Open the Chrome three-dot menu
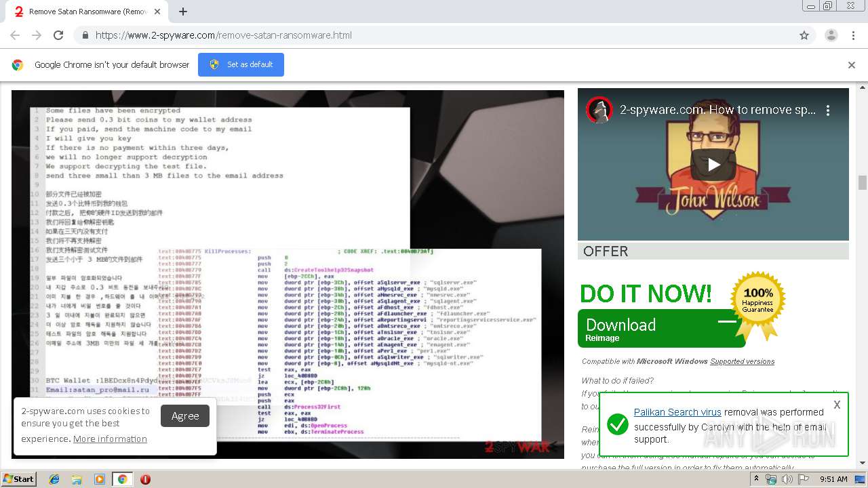 click(x=853, y=35)
